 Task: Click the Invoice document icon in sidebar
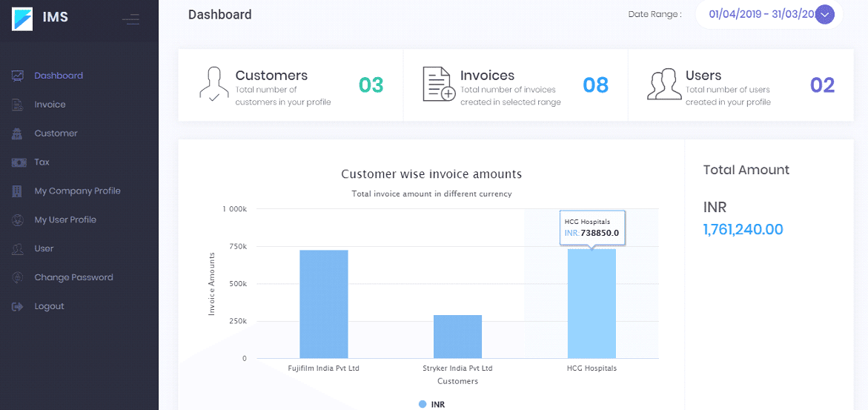click(x=18, y=105)
